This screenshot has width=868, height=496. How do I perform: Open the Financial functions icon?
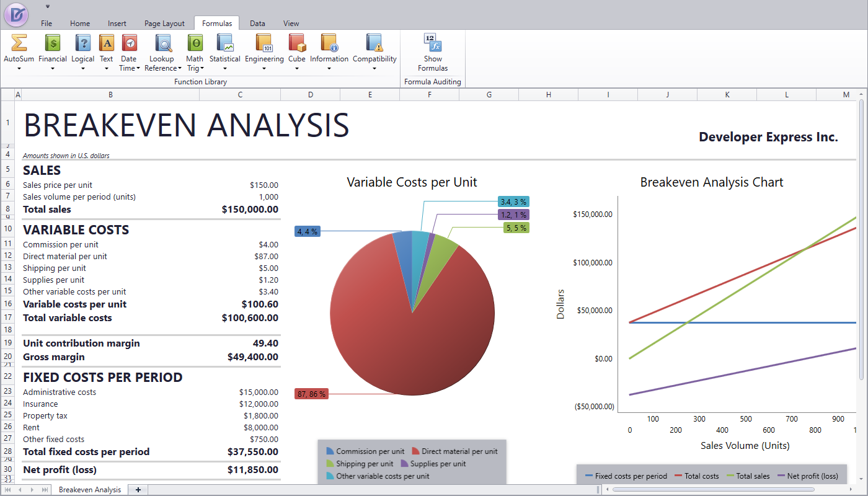pos(53,43)
